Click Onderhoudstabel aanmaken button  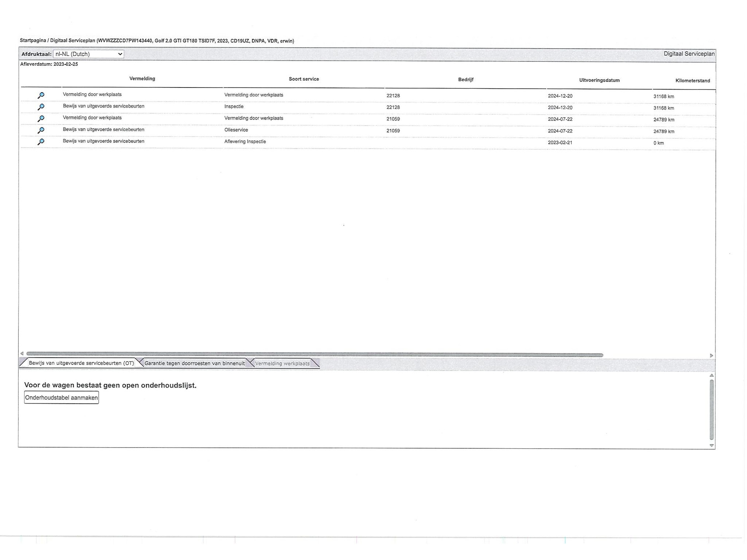tap(61, 397)
